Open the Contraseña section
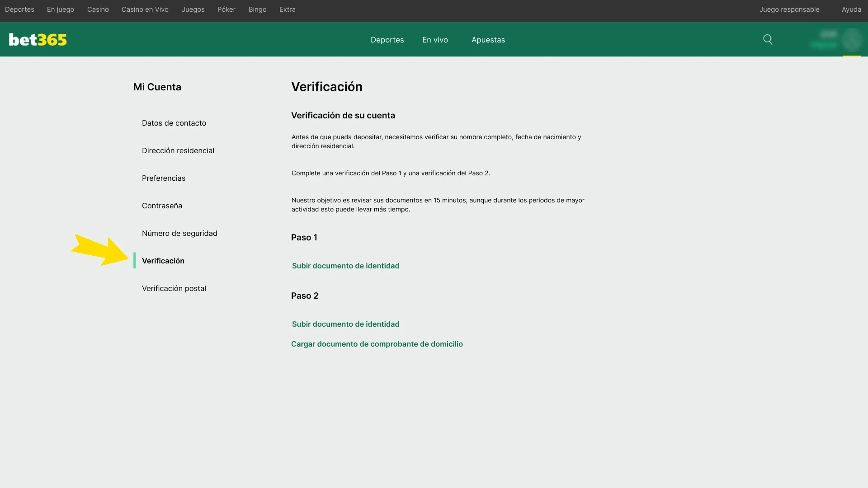 tap(161, 206)
